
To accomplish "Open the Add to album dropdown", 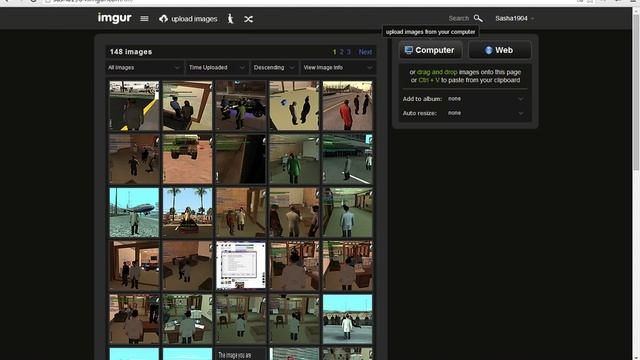I will (486, 99).
